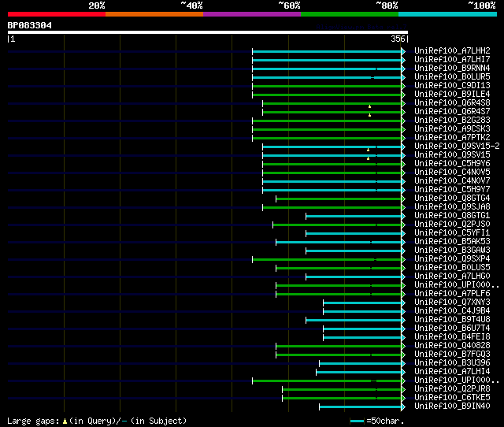Click the UniRef100_B0LUR5 label
Viewport: 504px width, 427px height.
coord(452,77)
